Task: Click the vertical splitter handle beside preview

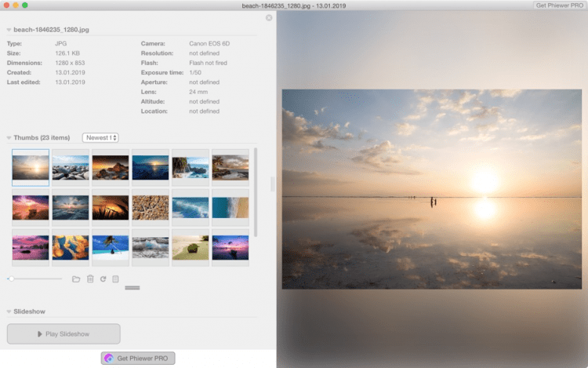Action: click(x=273, y=184)
